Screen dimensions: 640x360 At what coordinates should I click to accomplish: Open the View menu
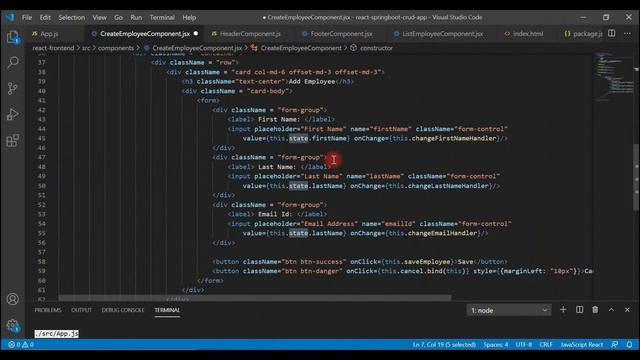[99, 18]
